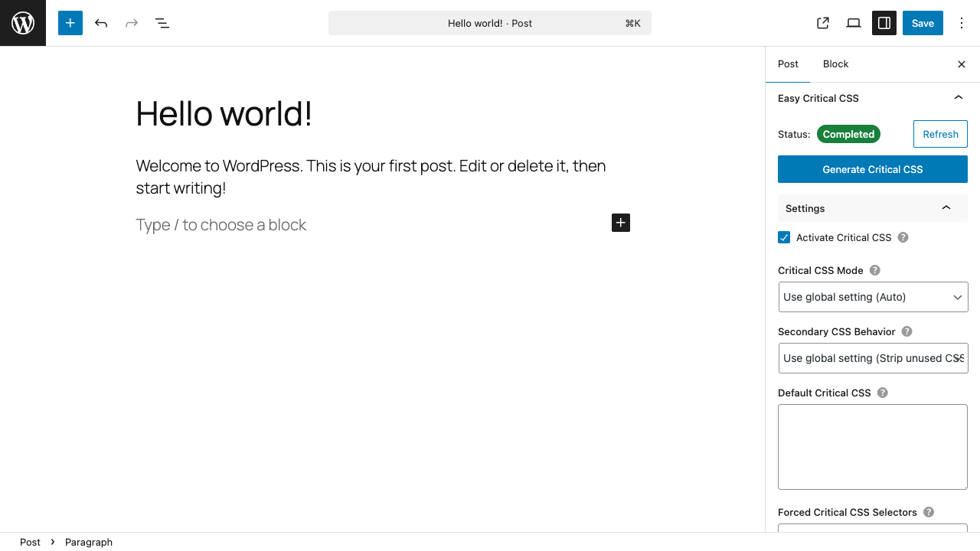980x551 pixels.
Task: Click inside the Default Critical CSS textarea
Action: click(x=872, y=446)
